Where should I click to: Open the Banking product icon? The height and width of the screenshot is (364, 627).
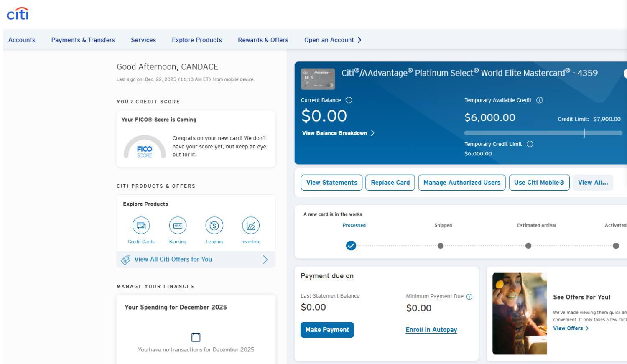[178, 226]
